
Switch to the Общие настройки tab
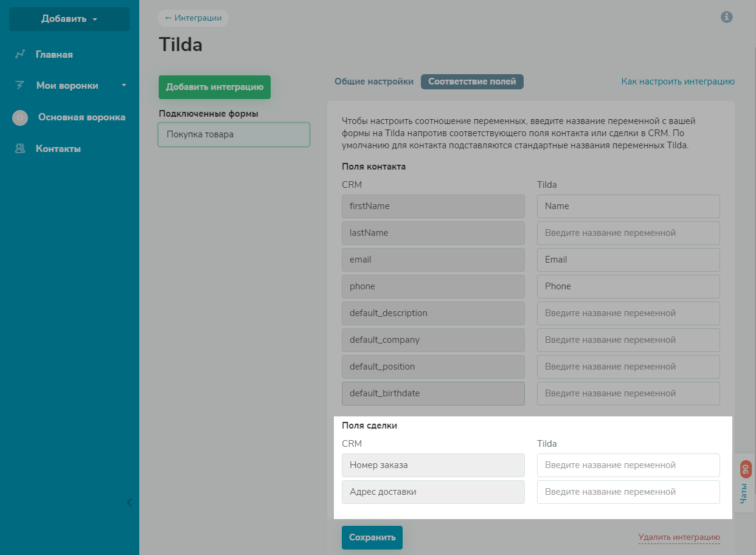[374, 81]
